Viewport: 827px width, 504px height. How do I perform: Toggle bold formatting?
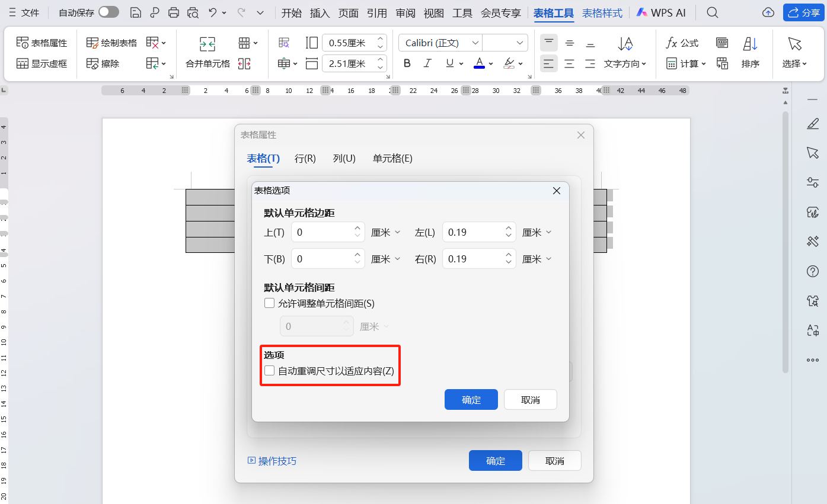407,63
